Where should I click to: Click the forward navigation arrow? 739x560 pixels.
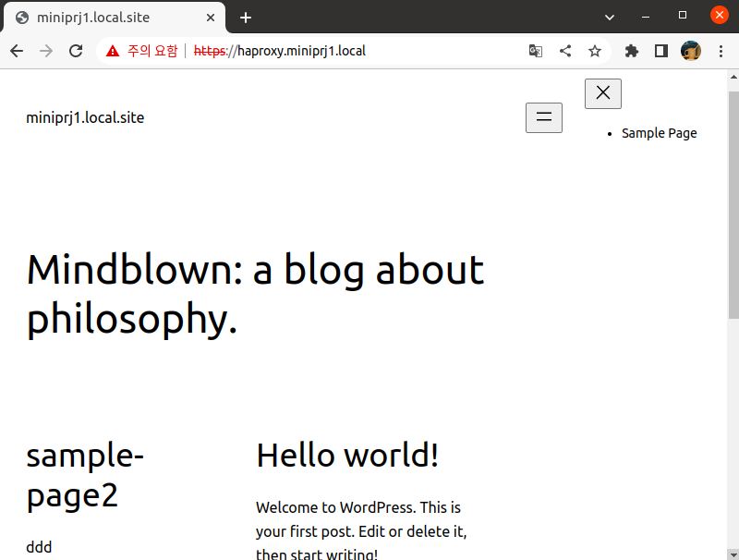tap(46, 51)
